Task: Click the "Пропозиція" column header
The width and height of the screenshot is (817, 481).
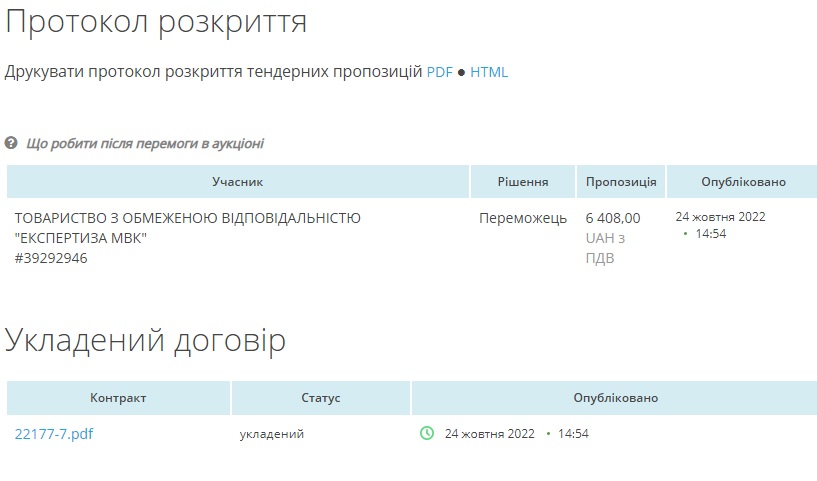Action: click(x=621, y=182)
